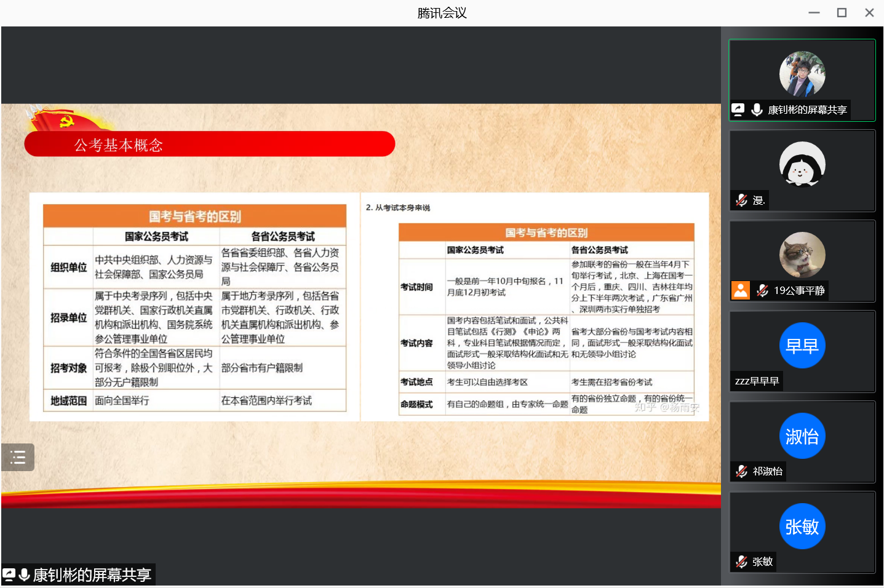The width and height of the screenshot is (884, 588).
Task: Click the red 公考基本概念 slide title banner
Action: pos(209,145)
